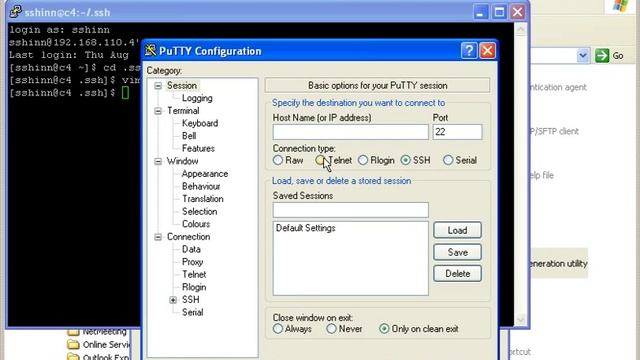
Task: Click the Load button
Action: pyautogui.click(x=457, y=230)
